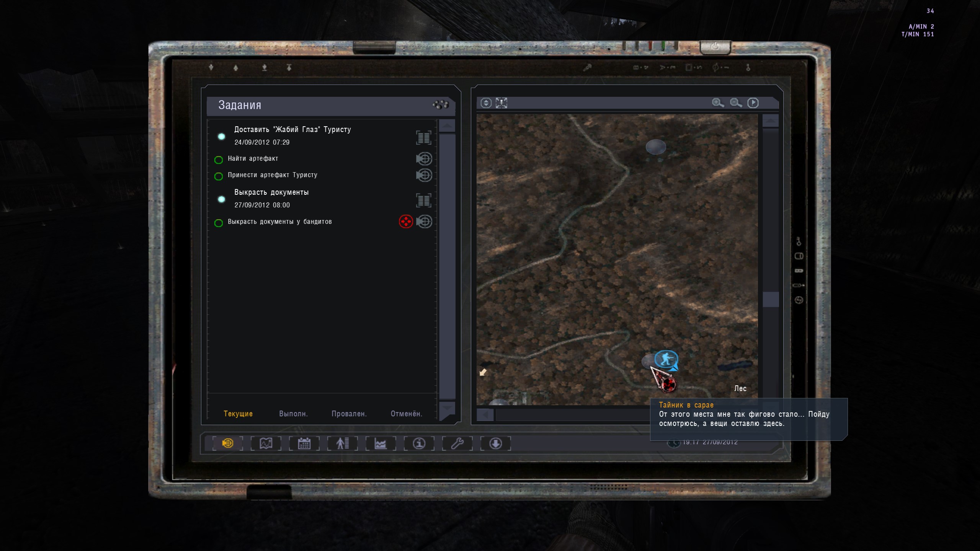
Task: Show 'Найти артефакт' target on map
Action: point(424,158)
